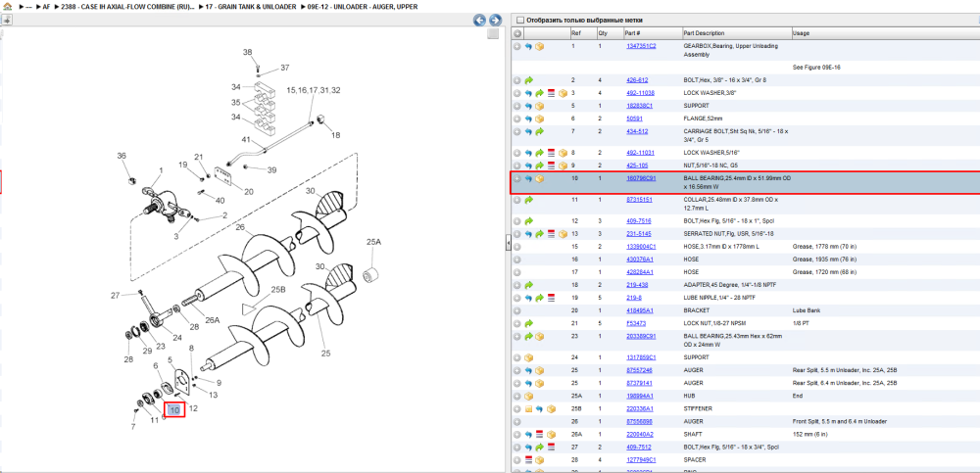980x473 pixels.
Task: Click green arrow in CARRIAGE BOLT row
Action: pos(540,131)
